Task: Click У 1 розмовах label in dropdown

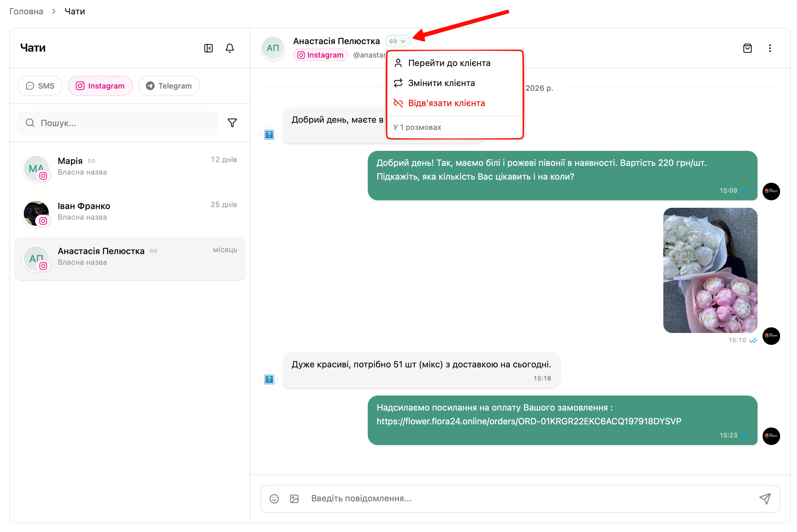Action: (417, 127)
